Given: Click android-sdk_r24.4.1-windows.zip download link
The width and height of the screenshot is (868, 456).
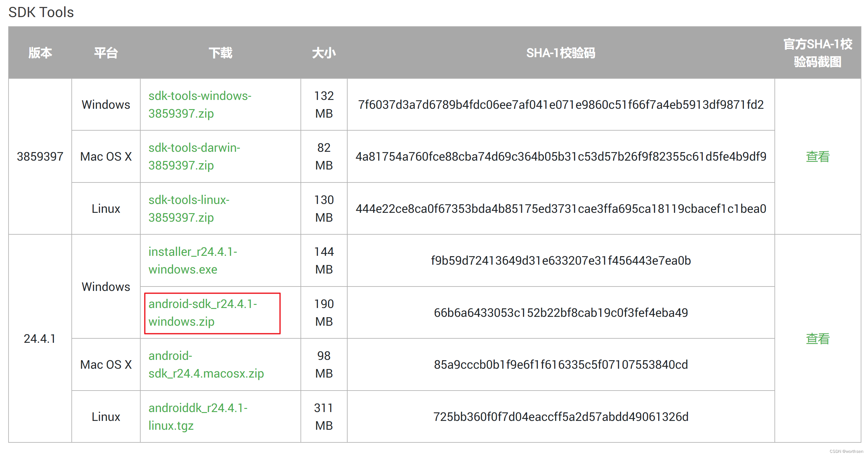Looking at the screenshot, I should tap(203, 313).
